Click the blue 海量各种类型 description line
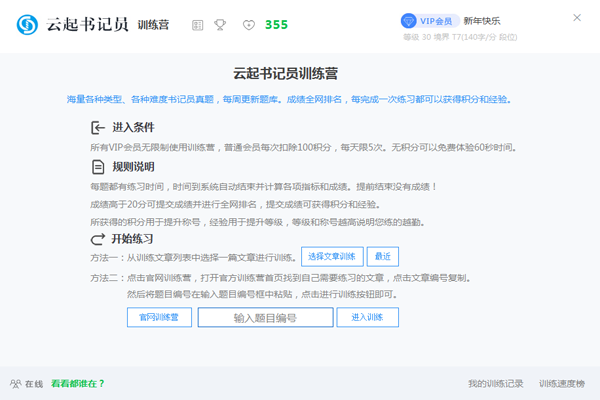The height and width of the screenshot is (400, 600). pos(289,100)
